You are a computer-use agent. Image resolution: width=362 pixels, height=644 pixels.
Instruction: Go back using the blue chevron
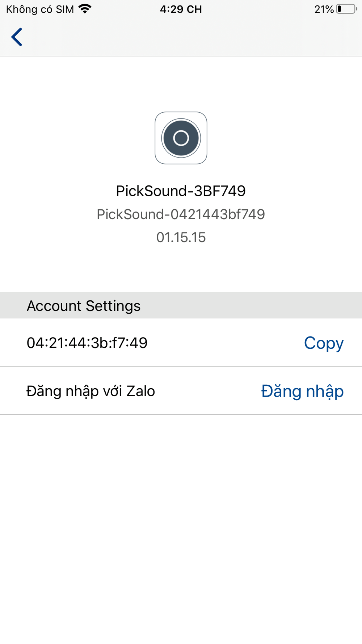coord(17,37)
